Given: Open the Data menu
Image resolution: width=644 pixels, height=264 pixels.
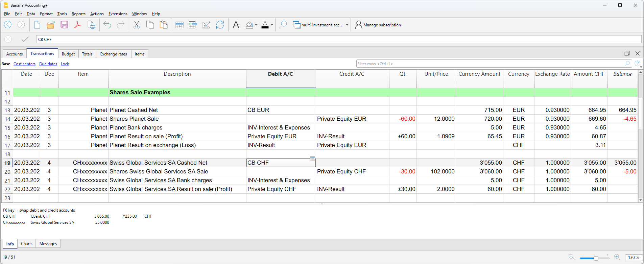Looking at the screenshot, I should 31,14.
